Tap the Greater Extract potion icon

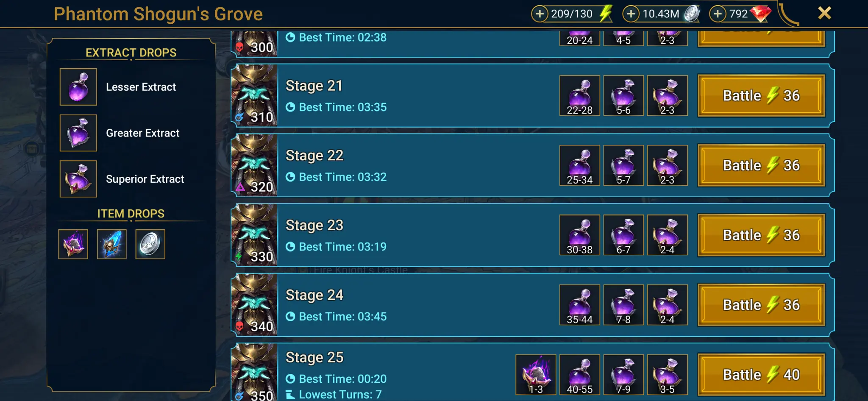click(x=78, y=133)
